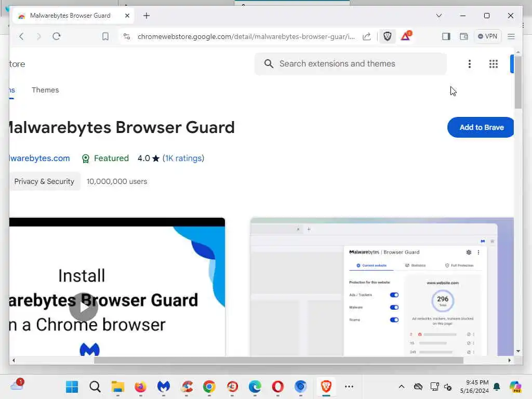The width and height of the screenshot is (532, 399).
Task: Go back with the browser back arrow
Action: 21,36
